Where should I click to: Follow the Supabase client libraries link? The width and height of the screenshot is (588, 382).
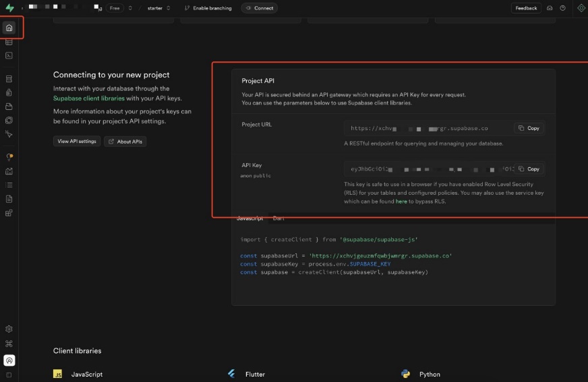pos(88,98)
